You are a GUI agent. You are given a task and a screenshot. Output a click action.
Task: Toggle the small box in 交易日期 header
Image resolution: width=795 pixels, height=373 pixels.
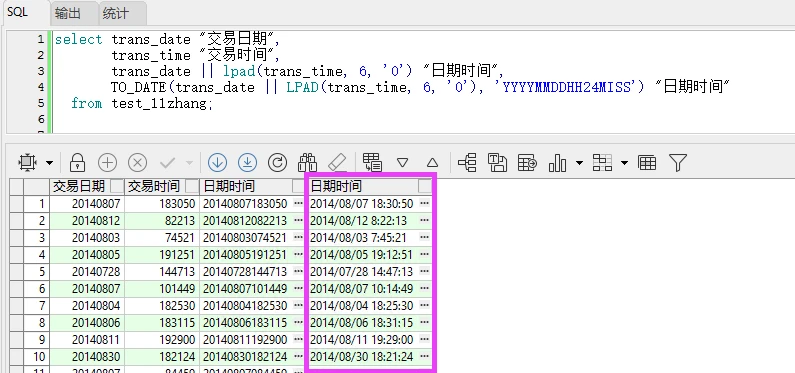click(x=117, y=186)
